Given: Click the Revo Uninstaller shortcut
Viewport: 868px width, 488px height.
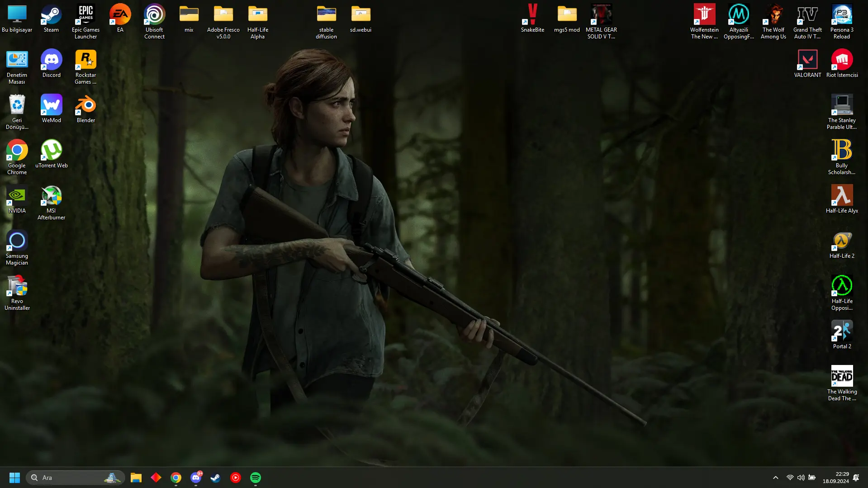Looking at the screenshot, I should 17,293.
